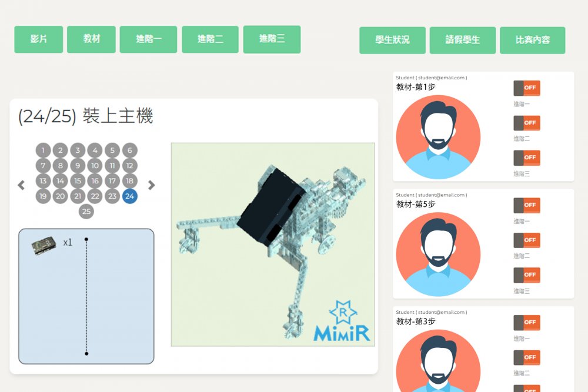Select the main controller part image
Image resolution: width=588 pixels, height=392 pixels.
pos(44,245)
